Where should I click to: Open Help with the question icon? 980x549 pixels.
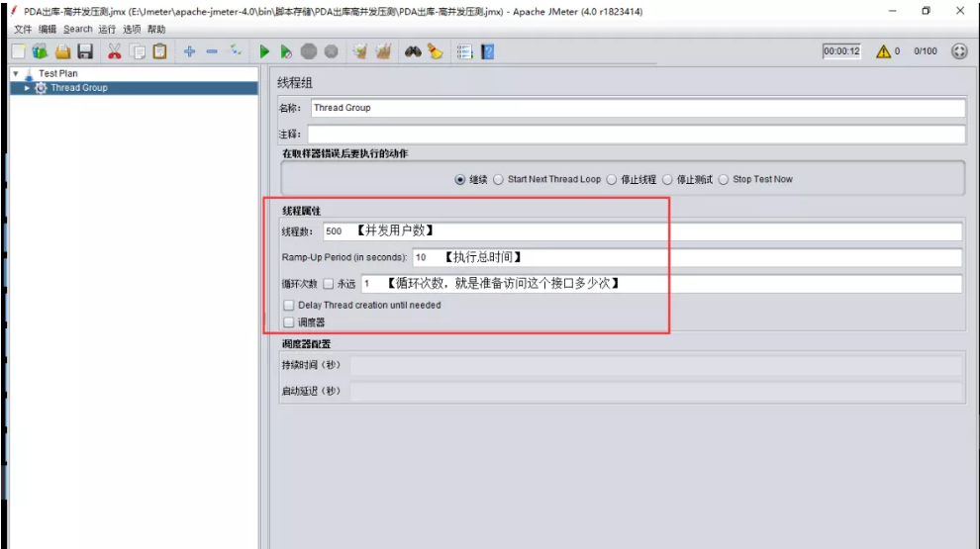tap(487, 51)
